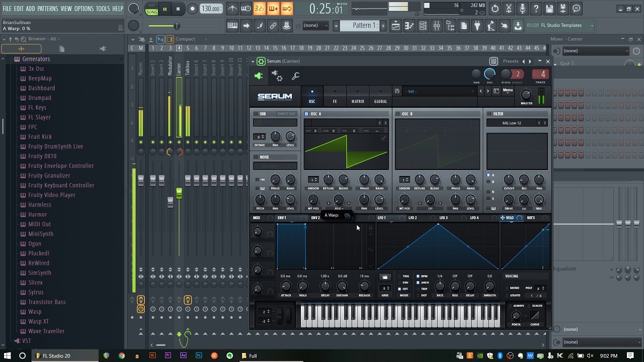Image resolution: width=644 pixels, height=362 pixels.
Task: Toggle the LFO BPM sync checkbox
Action: (418, 276)
